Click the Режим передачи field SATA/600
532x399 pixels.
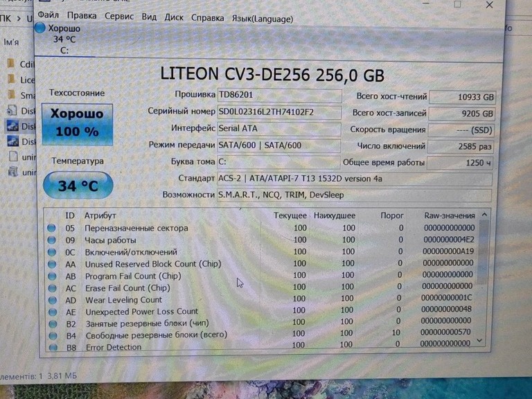[x=278, y=145]
